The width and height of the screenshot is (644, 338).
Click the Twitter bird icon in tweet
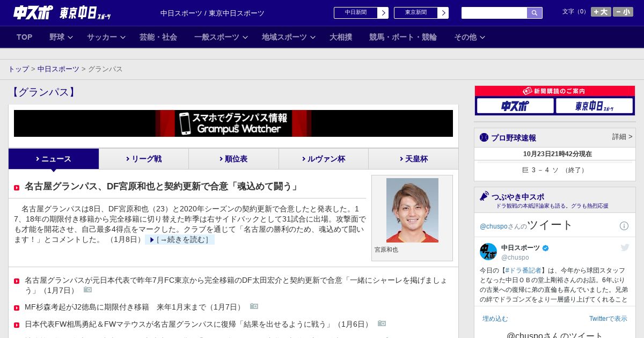tap(625, 247)
